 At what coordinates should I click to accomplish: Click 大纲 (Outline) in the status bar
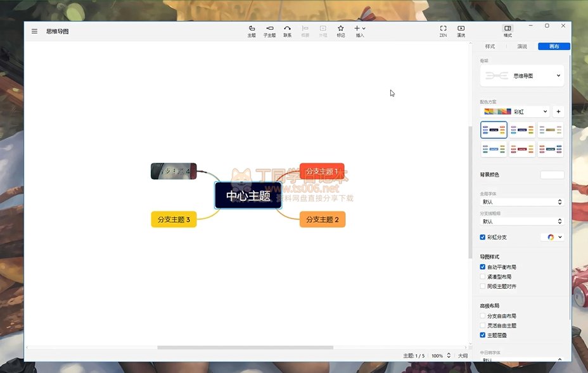[x=463, y=356]
